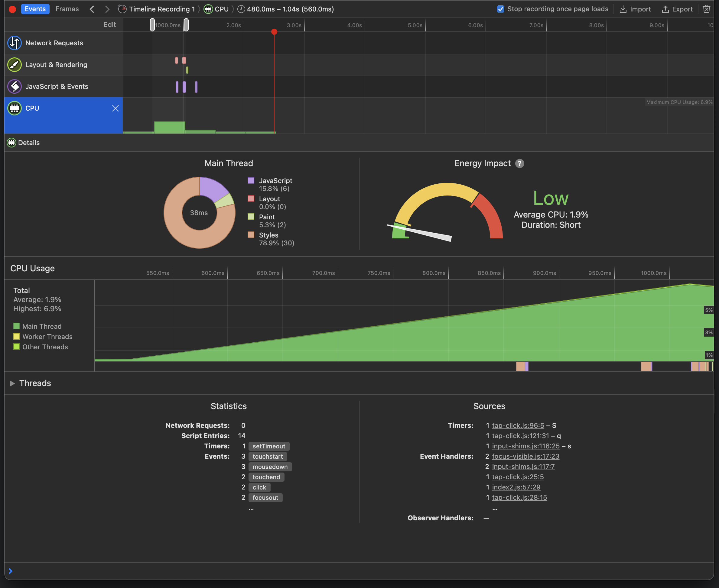Click the mousedown event tag
Screen dimensions: 719x588
[x=270, y=467]
